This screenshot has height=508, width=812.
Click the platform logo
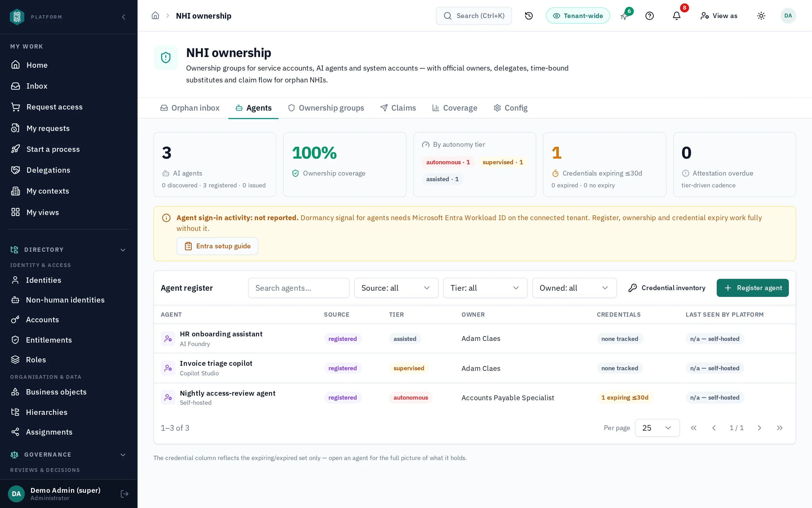(17, 17)
